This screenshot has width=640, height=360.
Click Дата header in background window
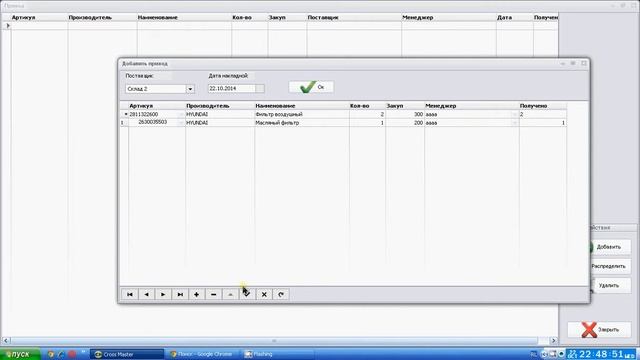[x=514, y=18]
